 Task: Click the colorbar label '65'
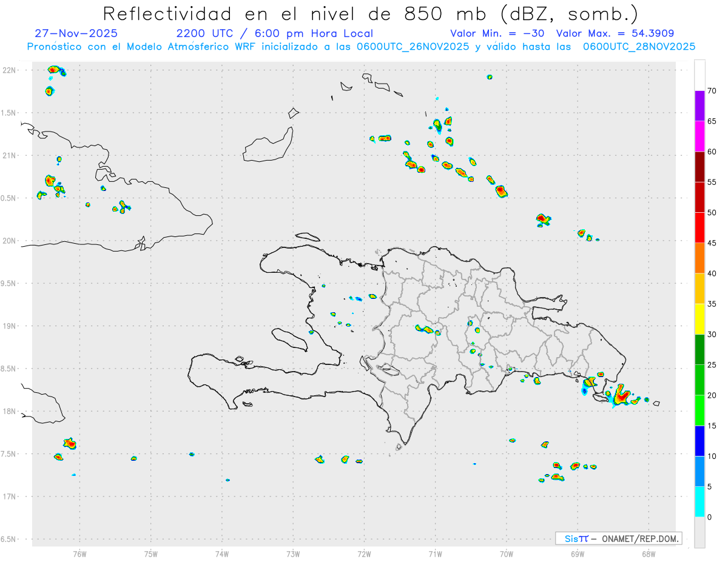tap(712, 121)
